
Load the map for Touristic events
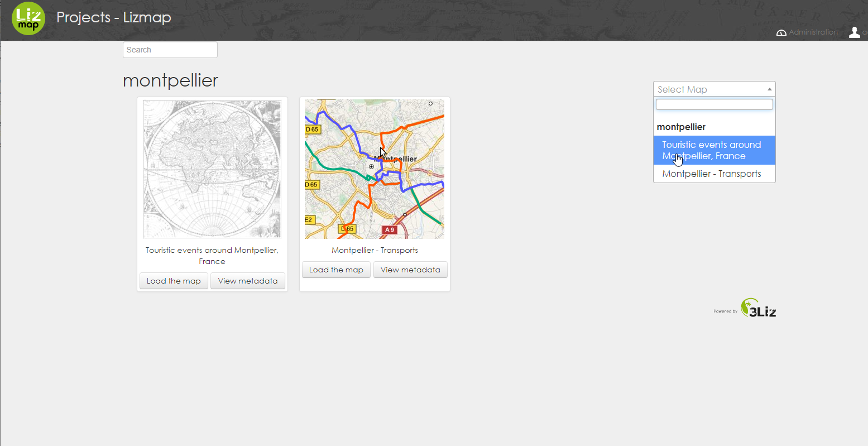174,281
